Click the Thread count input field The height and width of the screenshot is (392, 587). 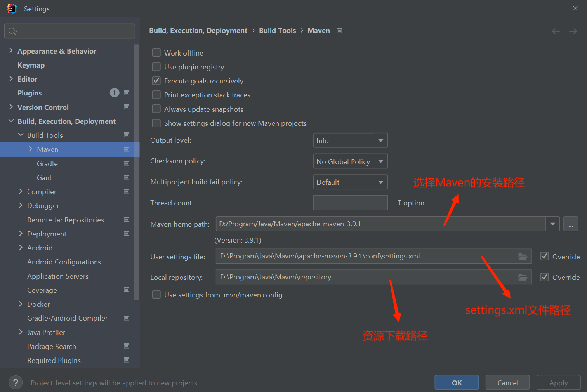pos(351,203)
